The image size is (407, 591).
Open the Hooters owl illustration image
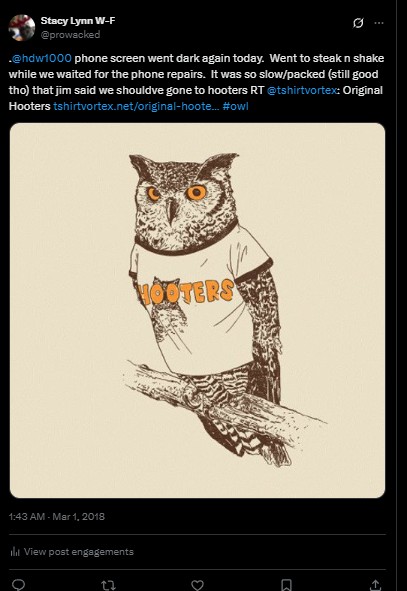click(197, 310)
